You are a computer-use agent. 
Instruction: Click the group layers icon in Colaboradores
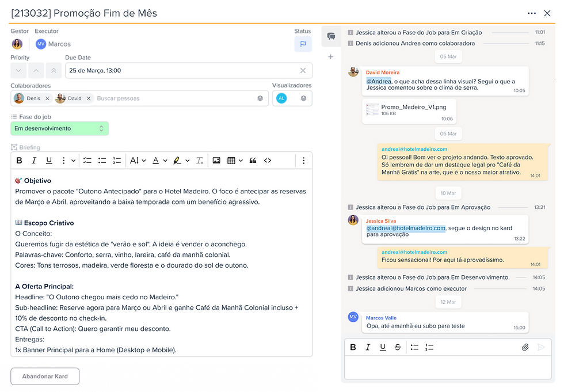(x=260, y=98)
